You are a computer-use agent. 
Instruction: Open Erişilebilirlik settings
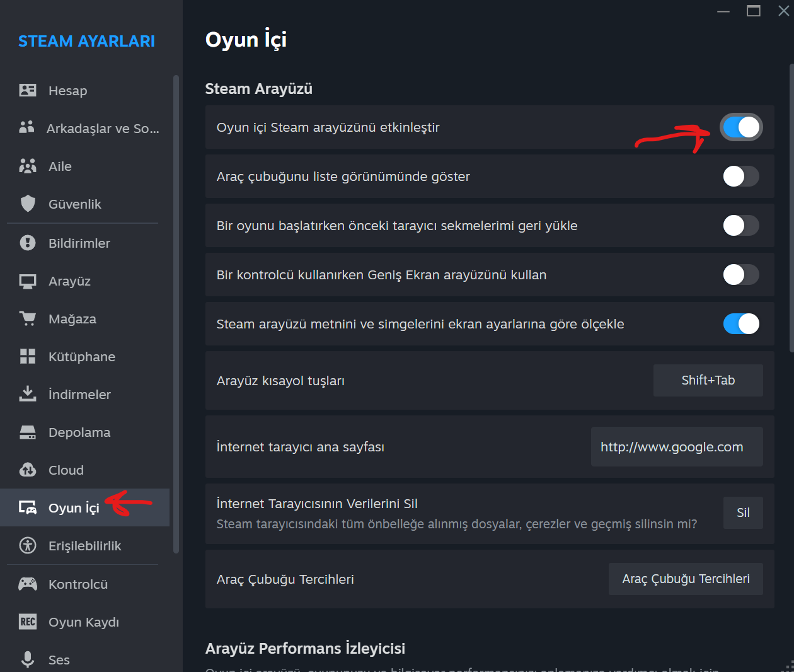pos(85,545)
